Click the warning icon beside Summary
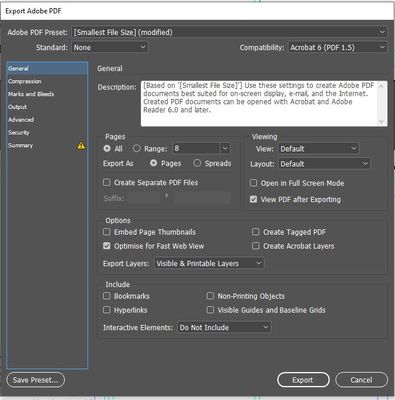 click(81, 146)
